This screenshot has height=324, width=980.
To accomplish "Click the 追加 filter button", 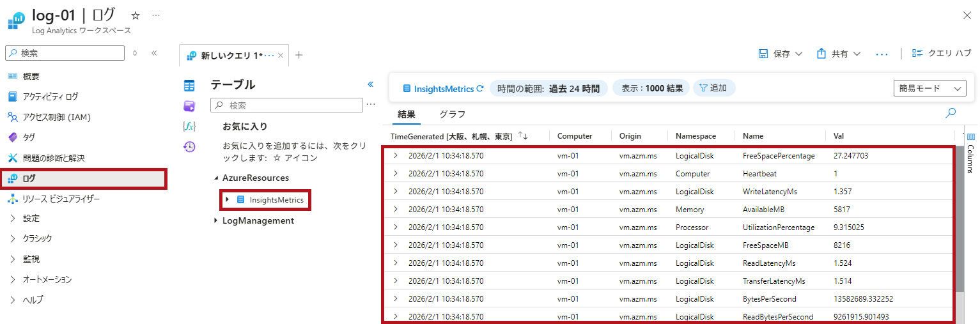I will point(713,88).
